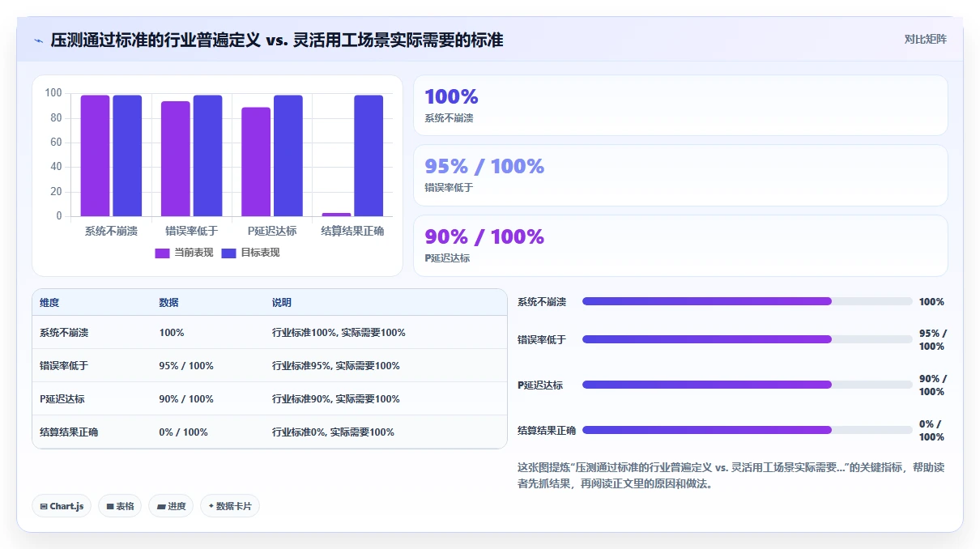Screen dimensions: 980x549
Task: Click the 数据 column header
Action: point(168,303)
